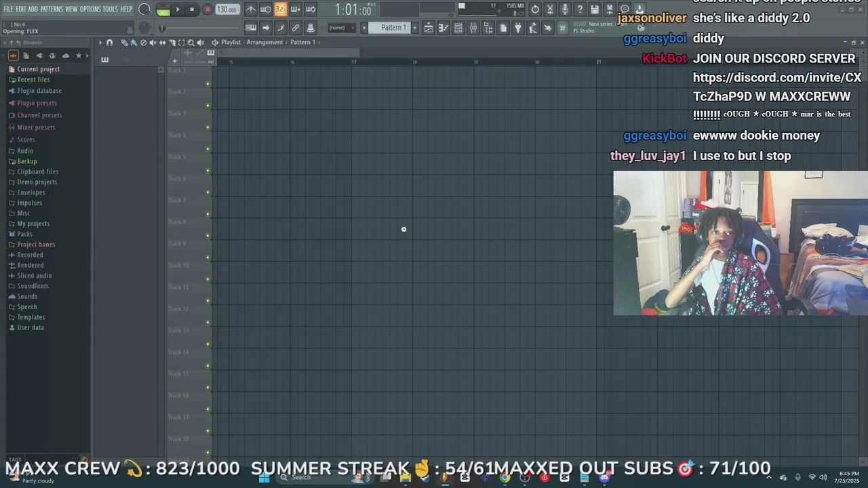Open the PATTERNS menu
The image size is (868, 488).
(x=52, y=9)
